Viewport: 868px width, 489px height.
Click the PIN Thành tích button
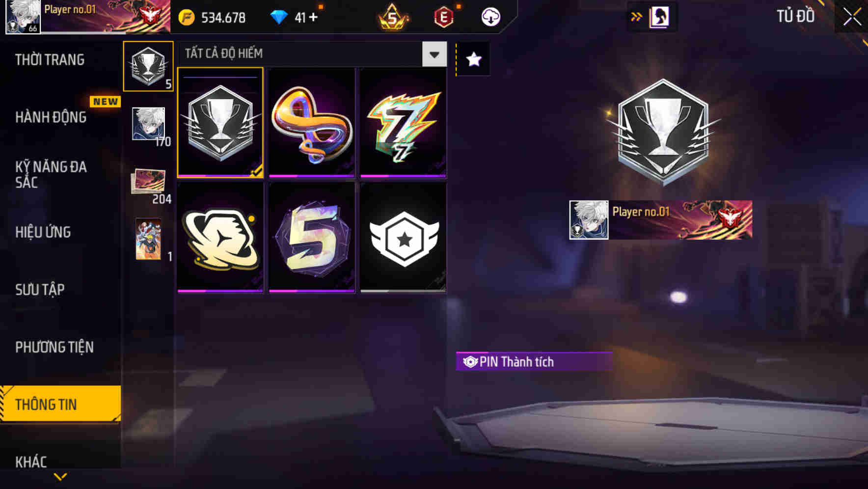pos(534,362)
